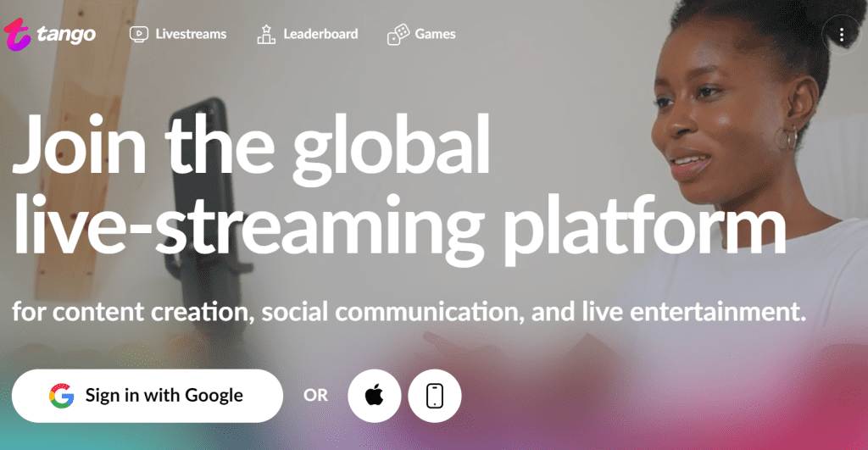Click the 'Join the global' headline text
This screenshot has width=868, height=450.
pos(251,145)
